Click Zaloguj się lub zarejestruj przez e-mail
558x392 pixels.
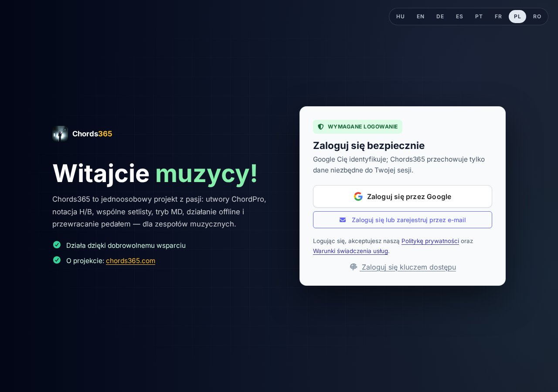tap(402, 220)
